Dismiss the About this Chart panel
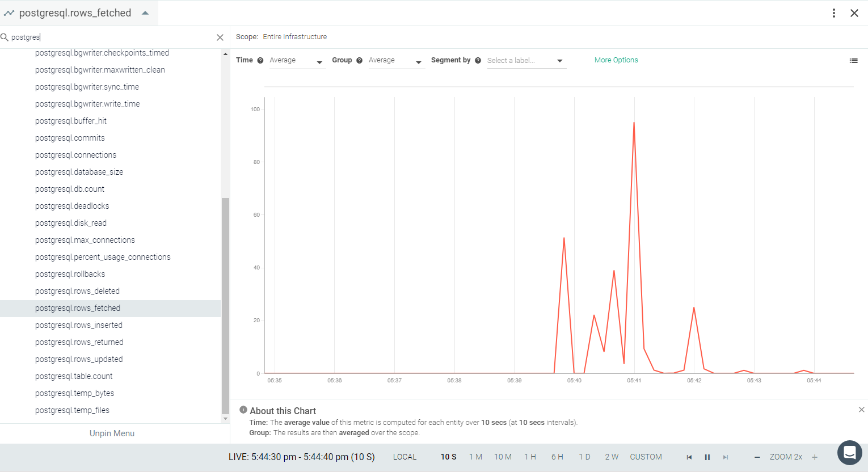 tap(861, 410)
